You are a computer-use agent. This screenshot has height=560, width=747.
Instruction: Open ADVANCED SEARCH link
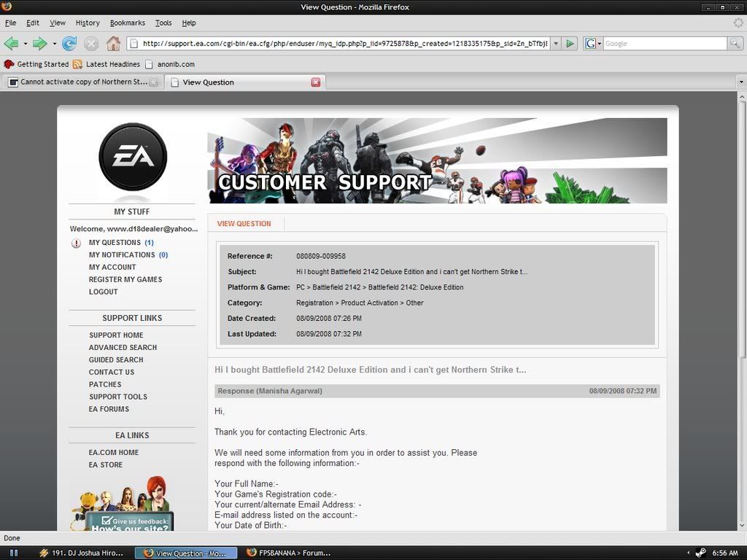tap(123, 348)
